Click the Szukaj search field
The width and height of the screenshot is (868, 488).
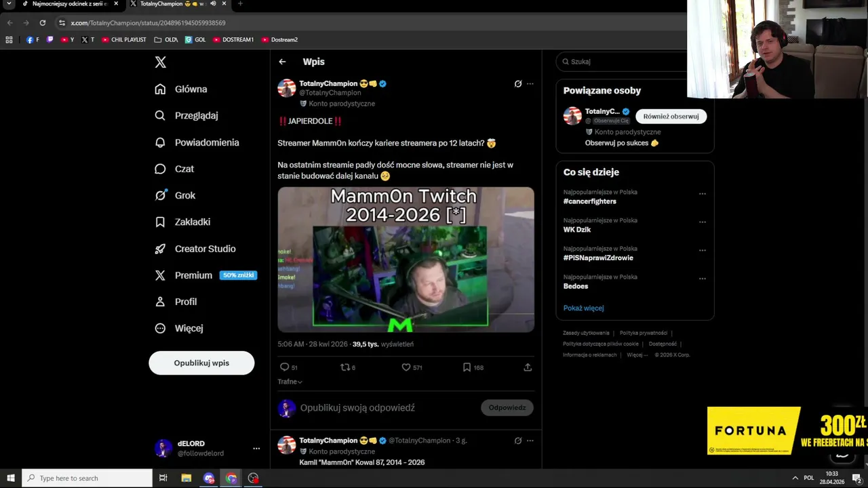click(x=624, y=62)
